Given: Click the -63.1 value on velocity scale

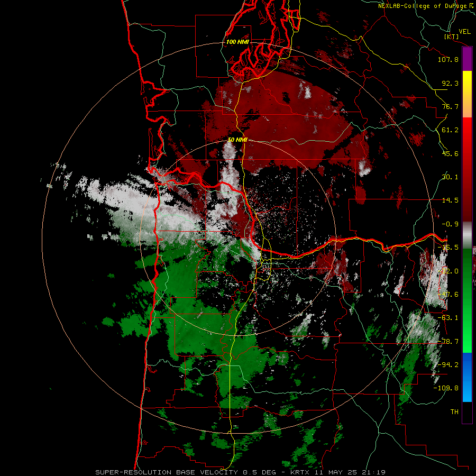Looking at the screenshot, I should point(448,318).
